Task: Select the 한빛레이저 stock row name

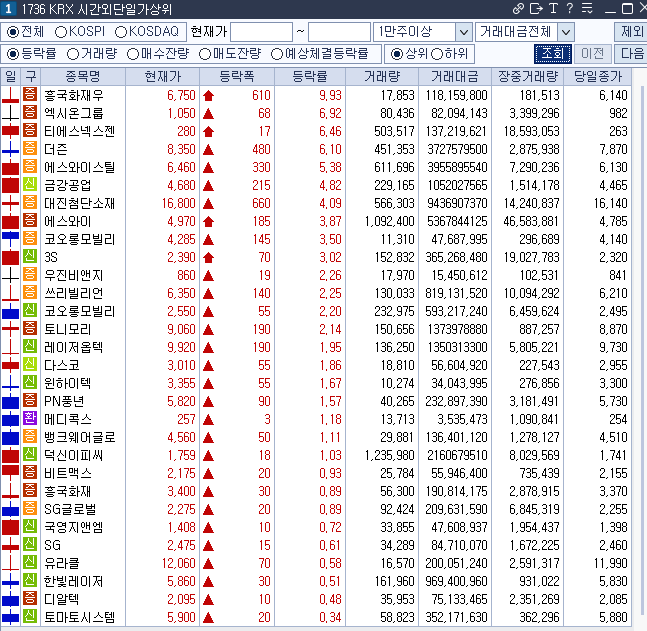Action: tap(73, 581)
